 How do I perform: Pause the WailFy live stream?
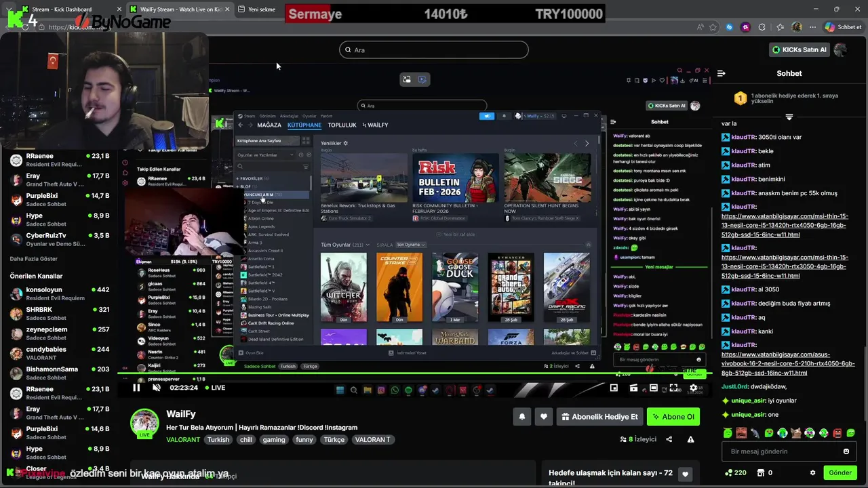point(136,388)
